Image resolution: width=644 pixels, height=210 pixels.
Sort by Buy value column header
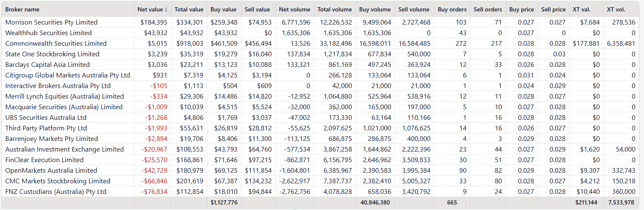tap(223, 9)
